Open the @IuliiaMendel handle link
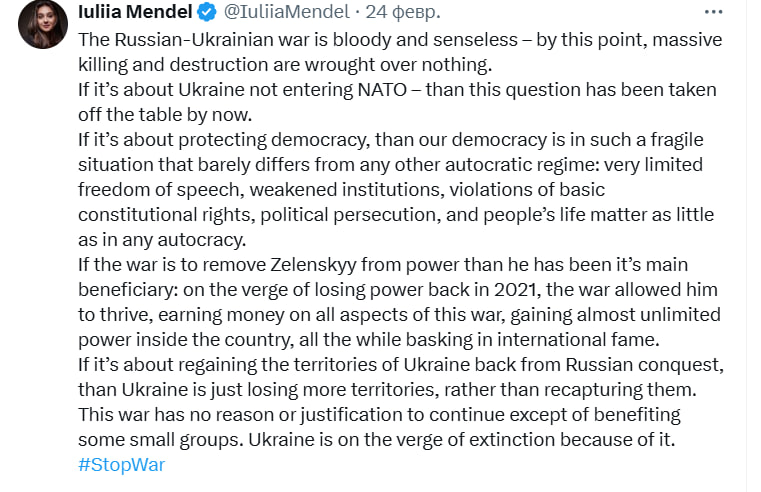The width and height of the screenshot is (761, 492). (x=288, y=13)
